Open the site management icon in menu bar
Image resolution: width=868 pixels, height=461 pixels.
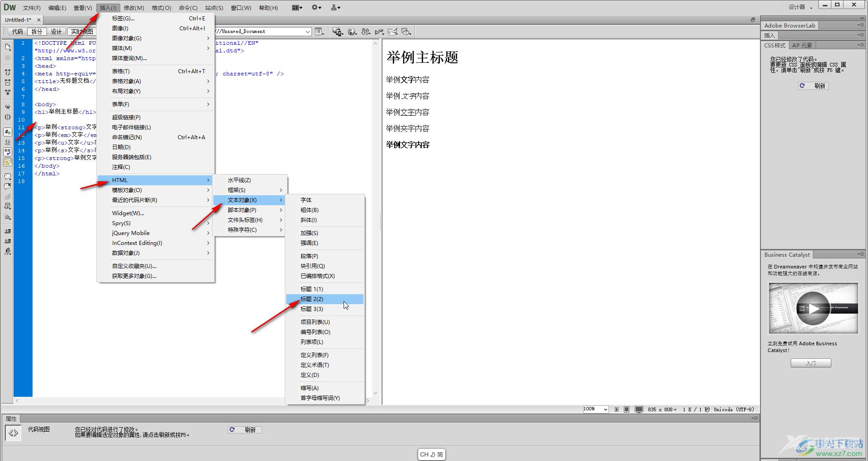tap(335, 8)
